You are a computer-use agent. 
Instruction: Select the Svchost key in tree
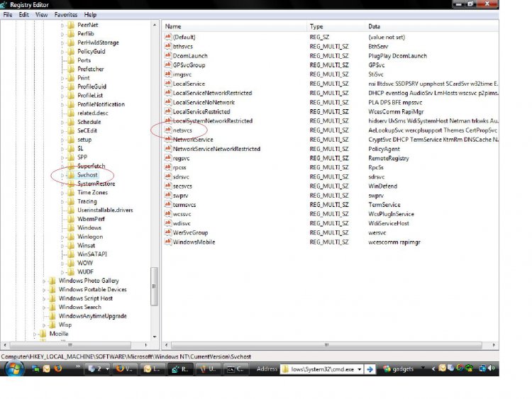click(x=87, y=175)
